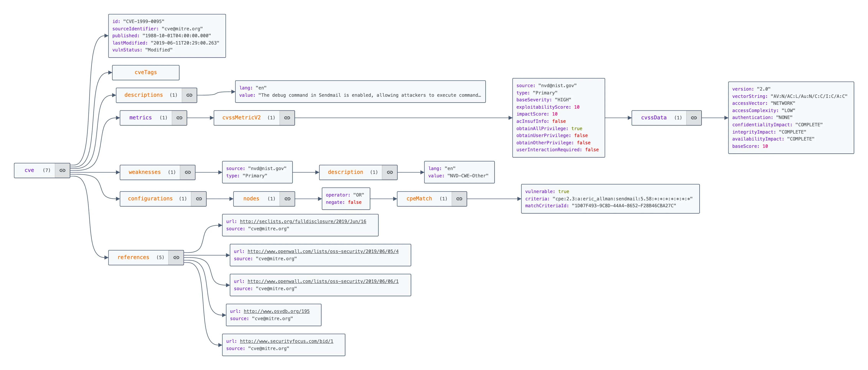Click the cpe criteria string value
Viewport: 868px width, 370px height.
[x=622, y=199]
